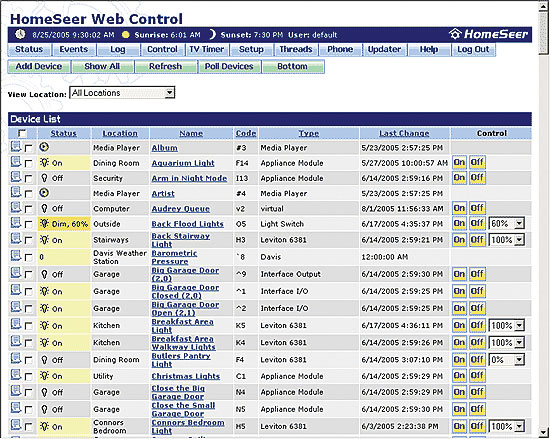Open the TV Timer tab
550x439 pixels.
[207, 49]
